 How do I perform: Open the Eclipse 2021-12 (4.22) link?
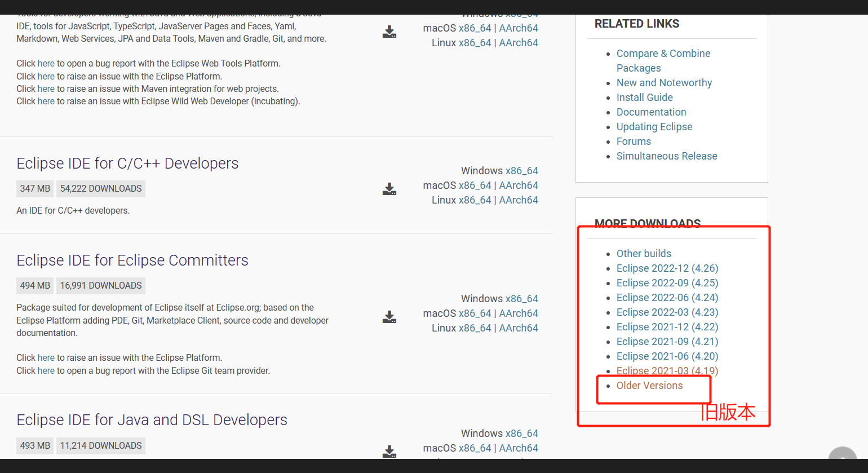point(667,327)
